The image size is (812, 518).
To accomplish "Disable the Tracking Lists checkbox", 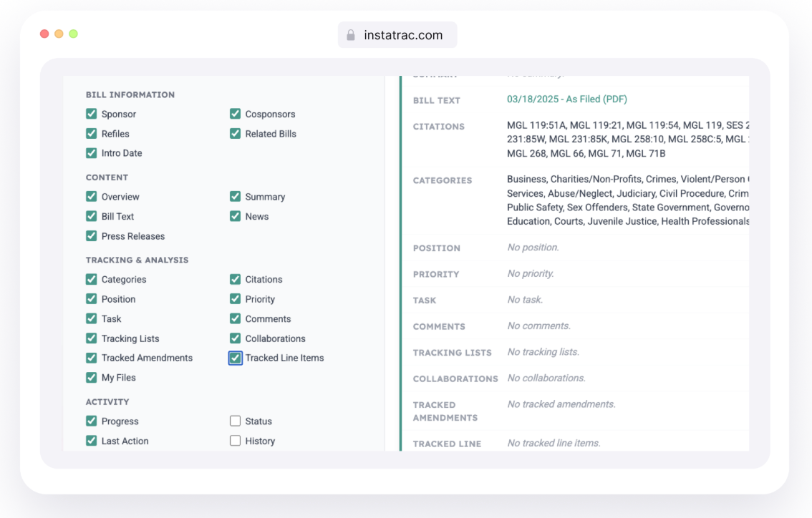I will point(91,338).
